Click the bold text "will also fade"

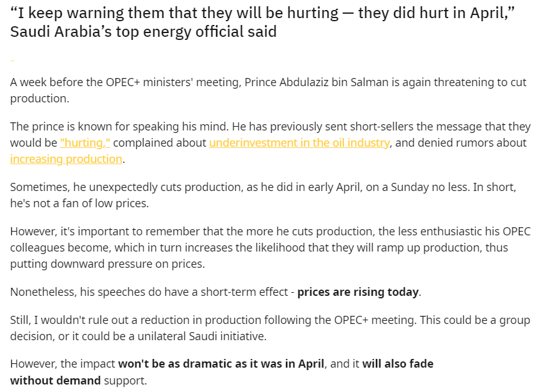398,363
